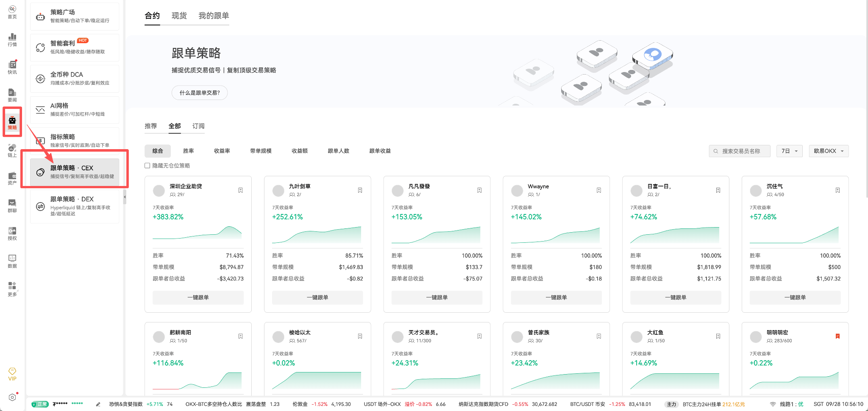Switch to the 我的跟单 tab

(214, 16)
